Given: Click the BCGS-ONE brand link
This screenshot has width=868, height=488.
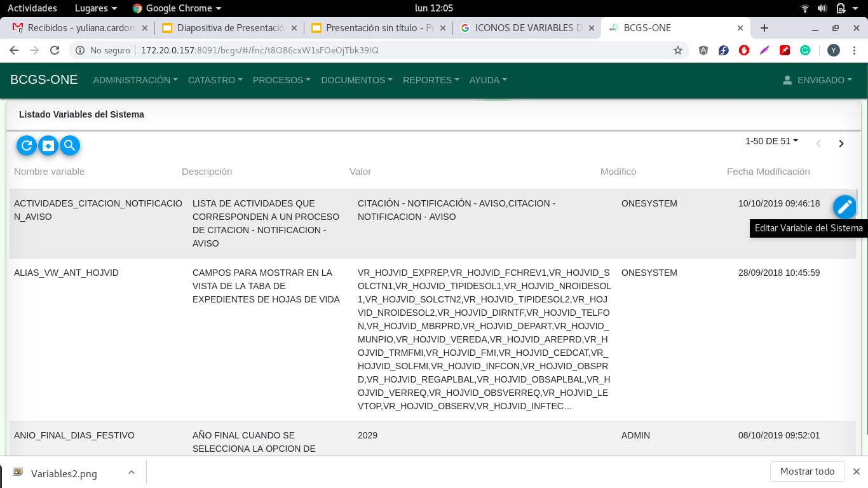Looking at the screenshot, I should pos(44,79).
